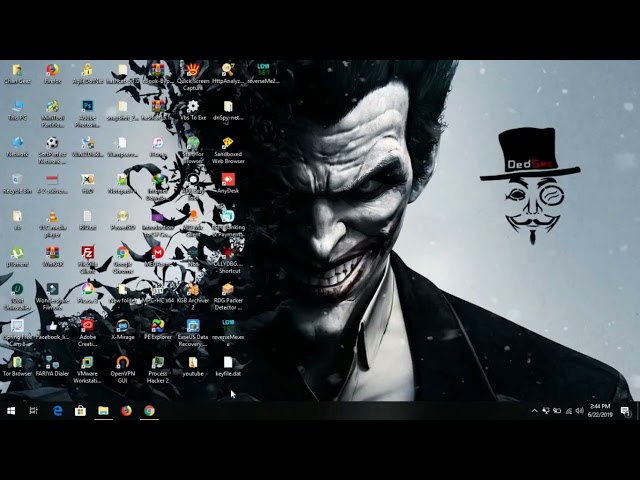Open Microsoft Store from taskbar
640x480 pixels.
click(x=80, y=411)
